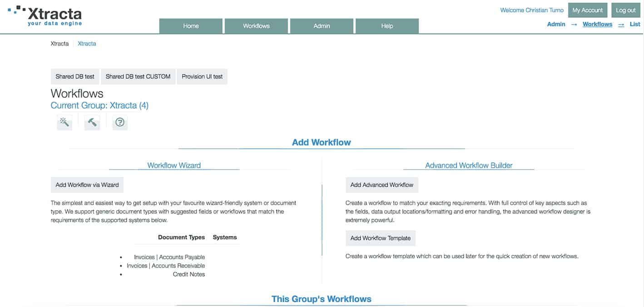Select the "Shared DB test" group tab
Viewport: 644px width, 307px height.
pos(74,76)
